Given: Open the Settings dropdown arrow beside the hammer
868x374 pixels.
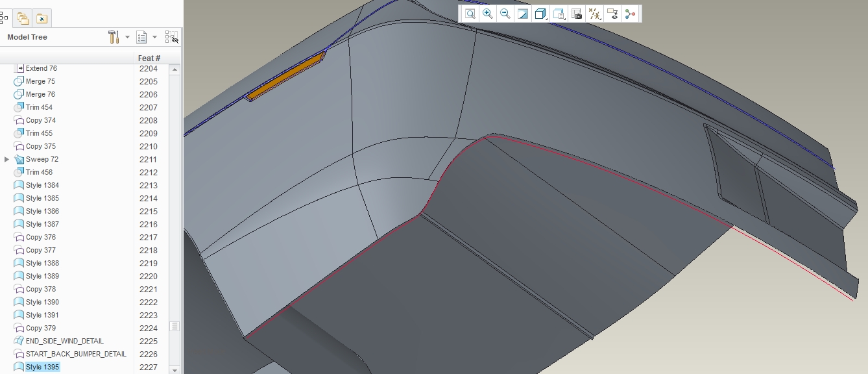Looking at the screenshot, I should coord(127,37).
